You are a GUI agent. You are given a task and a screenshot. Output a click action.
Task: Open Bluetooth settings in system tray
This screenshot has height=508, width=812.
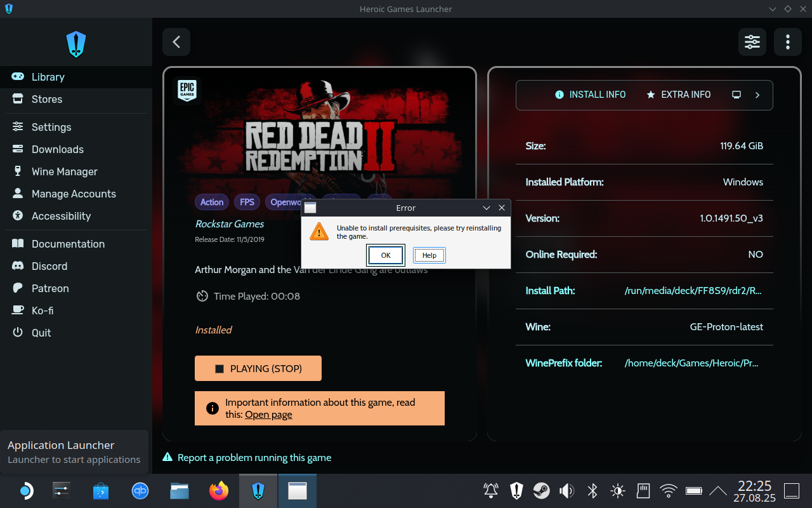click(593, 491)
